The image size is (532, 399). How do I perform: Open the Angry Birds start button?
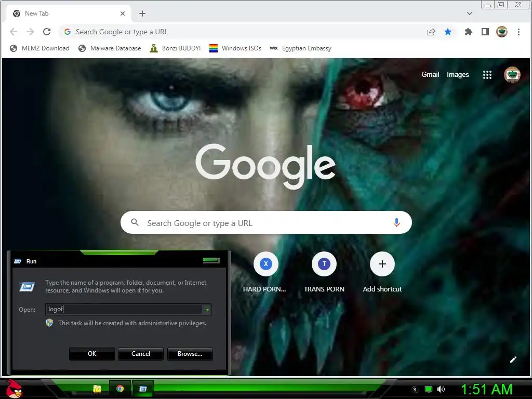tap(14, 389)
